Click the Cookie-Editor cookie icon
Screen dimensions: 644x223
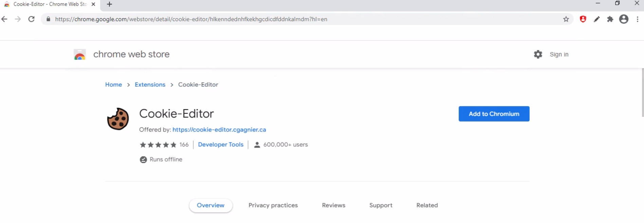tap(118, 119)
